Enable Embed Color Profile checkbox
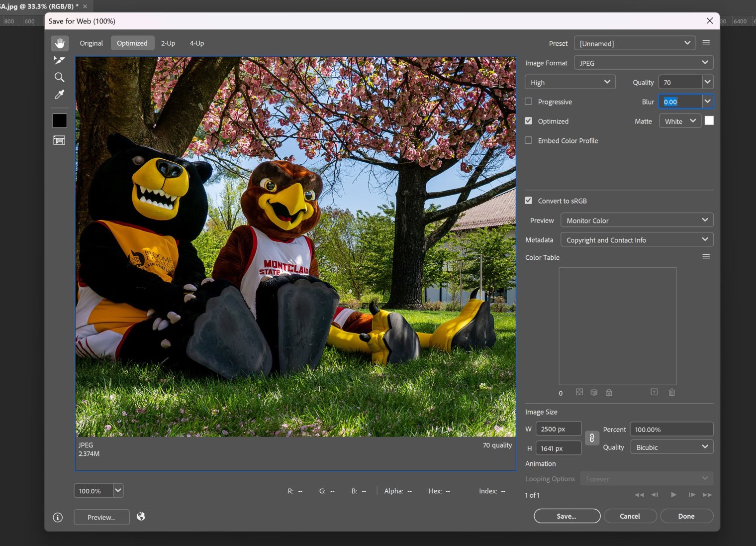The height and width of the screenshot is (546, 756). coord(529,140)
